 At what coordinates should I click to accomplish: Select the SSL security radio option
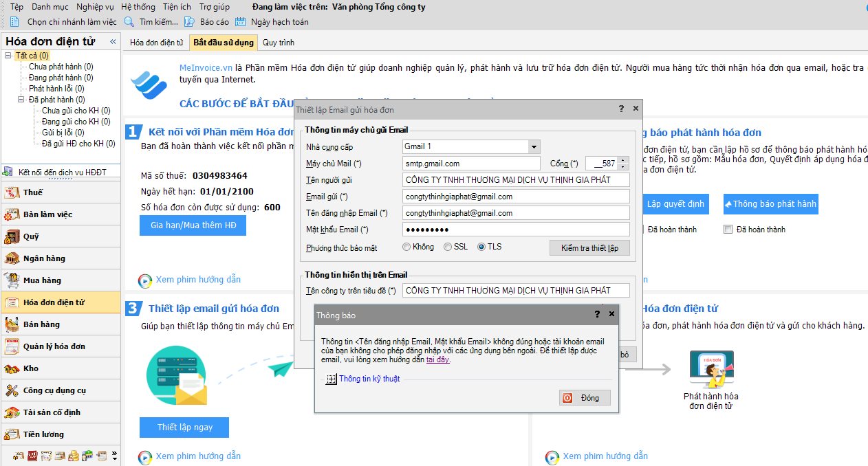pos(448,247)
